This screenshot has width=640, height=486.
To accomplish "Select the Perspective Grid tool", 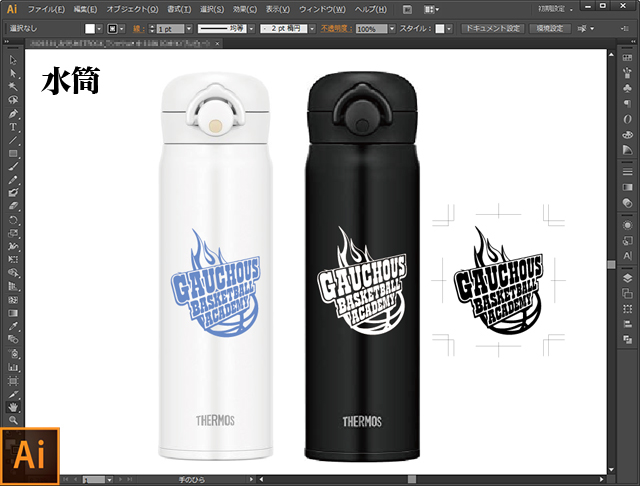I will pos(13,286).
